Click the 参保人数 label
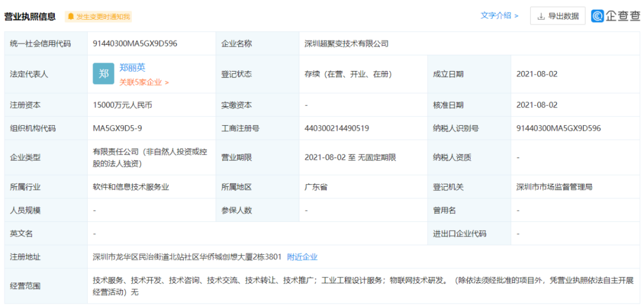Screen dimensions: 644x306 pyautogui.click(x=236, y=211)
